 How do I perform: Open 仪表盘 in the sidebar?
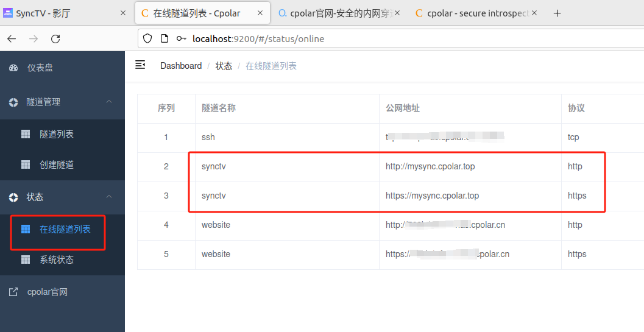point(62,68)
